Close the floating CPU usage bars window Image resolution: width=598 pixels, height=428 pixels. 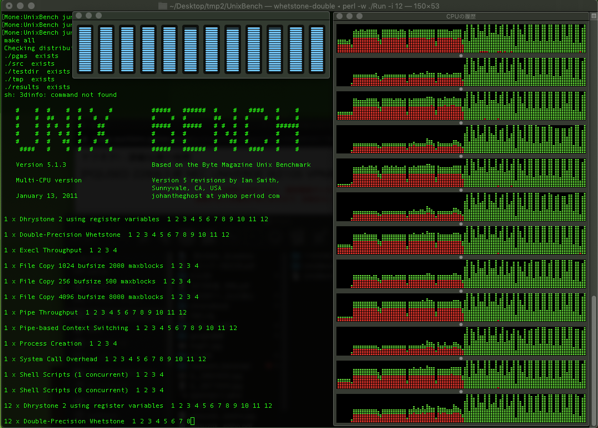click(79, 16)
